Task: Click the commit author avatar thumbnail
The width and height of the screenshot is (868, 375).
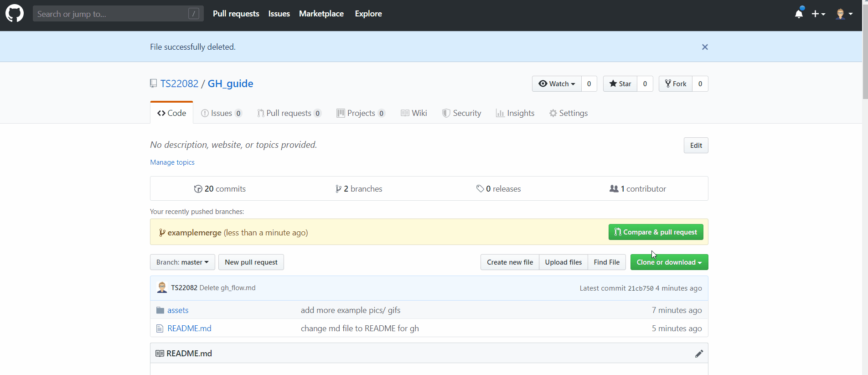Action: [x=162, y=287]
